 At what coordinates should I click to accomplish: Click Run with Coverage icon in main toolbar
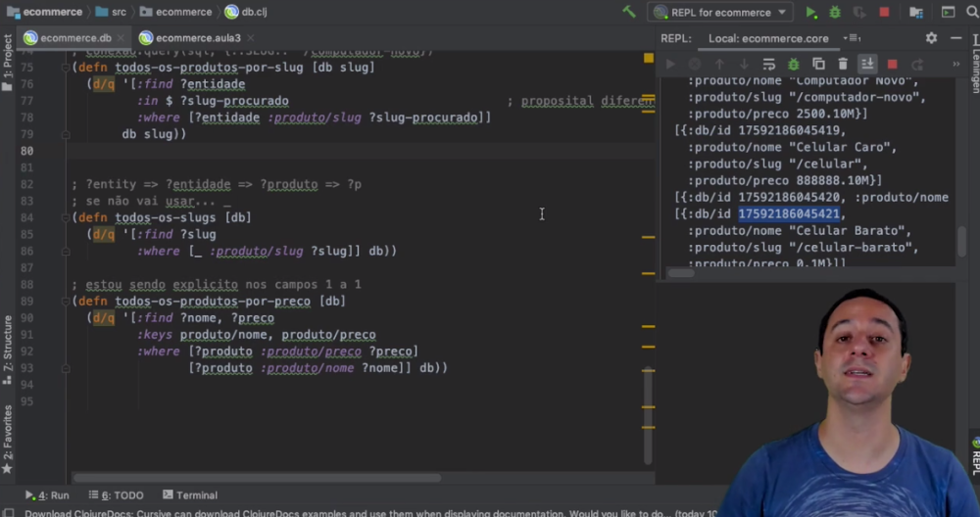pyautogui.click(x=859, y=13)
